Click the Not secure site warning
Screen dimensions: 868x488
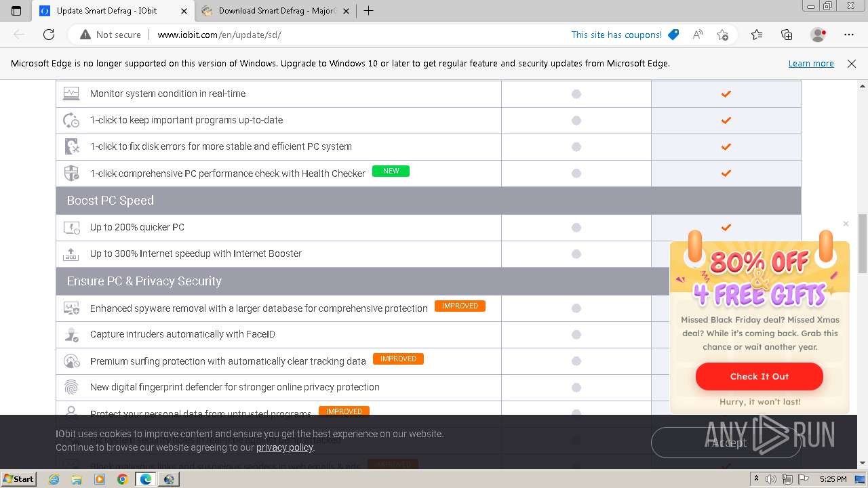tap(110, 35)
